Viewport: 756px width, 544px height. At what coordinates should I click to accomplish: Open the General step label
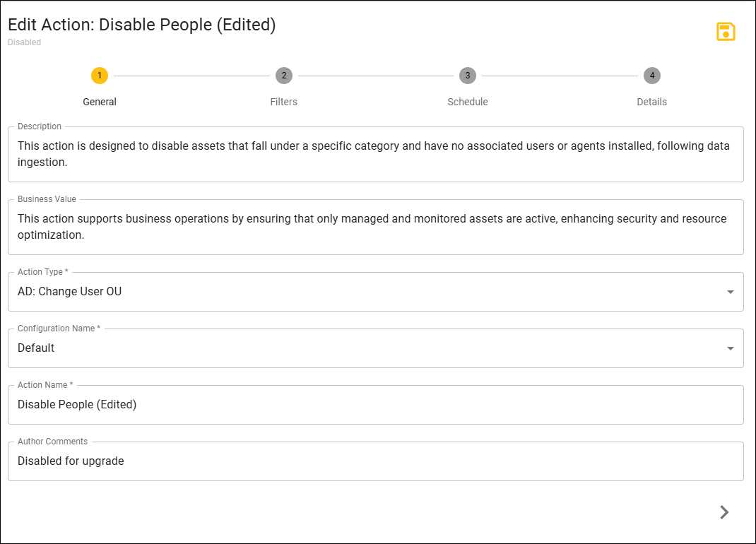click(x=100, y=102)
